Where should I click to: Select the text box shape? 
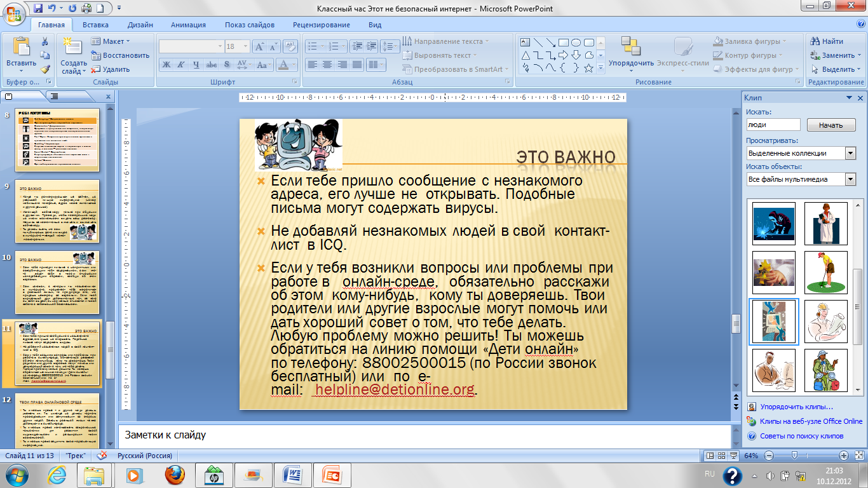[x=526, y=43]
